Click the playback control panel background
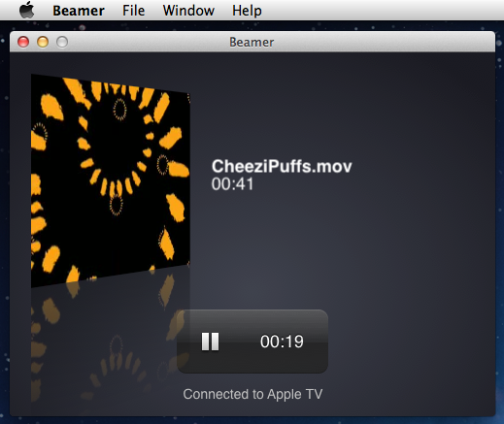The height and width of the screenshot is (424, 504). coord(252,323)
